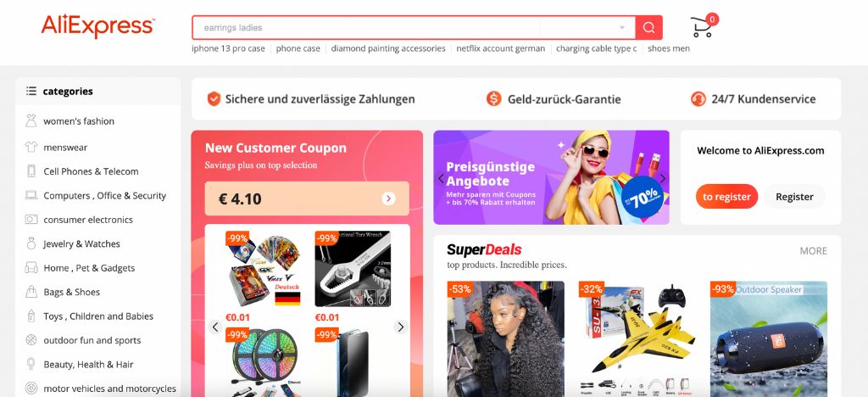The height and width of the screenshot is (397, 868).
Task: Advance banner with right arrow
Action: pos(662,178)
